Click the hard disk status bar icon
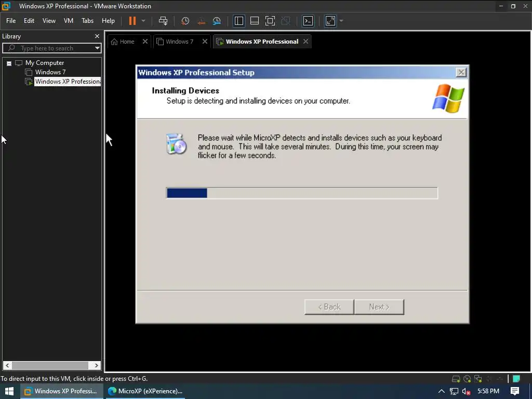The width and height of the screenshot is (532, 399). click(x=456, y=379)
